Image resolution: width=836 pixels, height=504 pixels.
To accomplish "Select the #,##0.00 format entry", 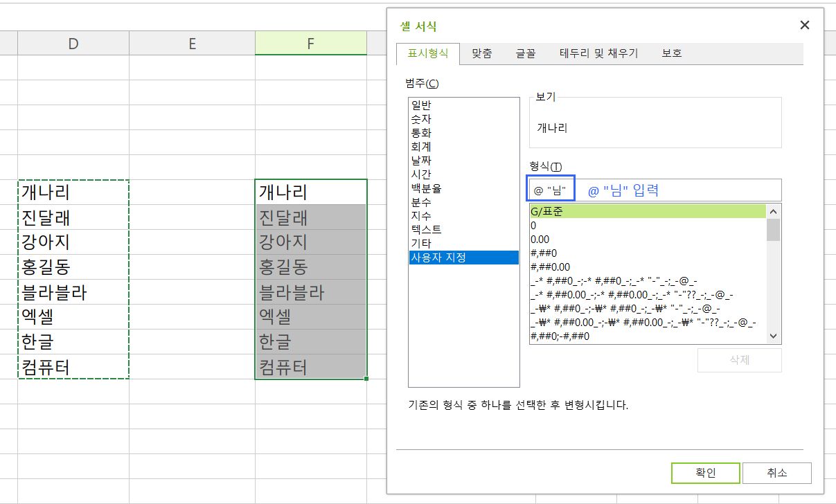I will point(648,267).
